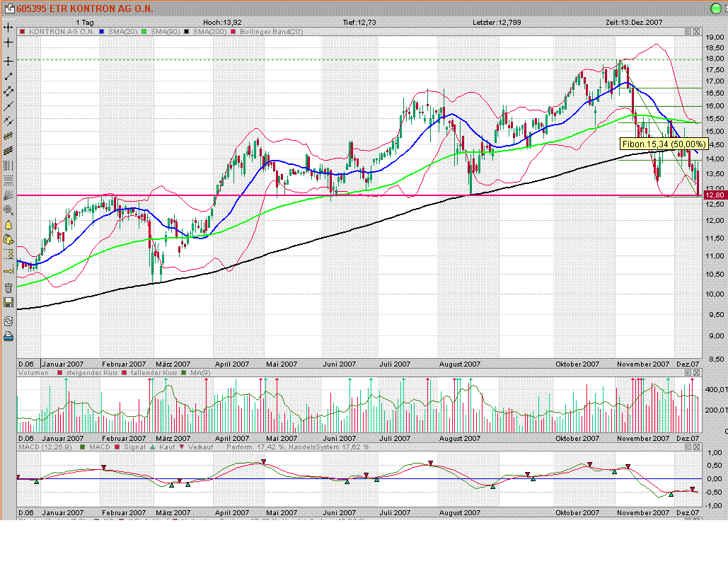Select the crosshair cursor tool at top
The image size is (728, 564).
pyautogui.click(x=8, y=28)
